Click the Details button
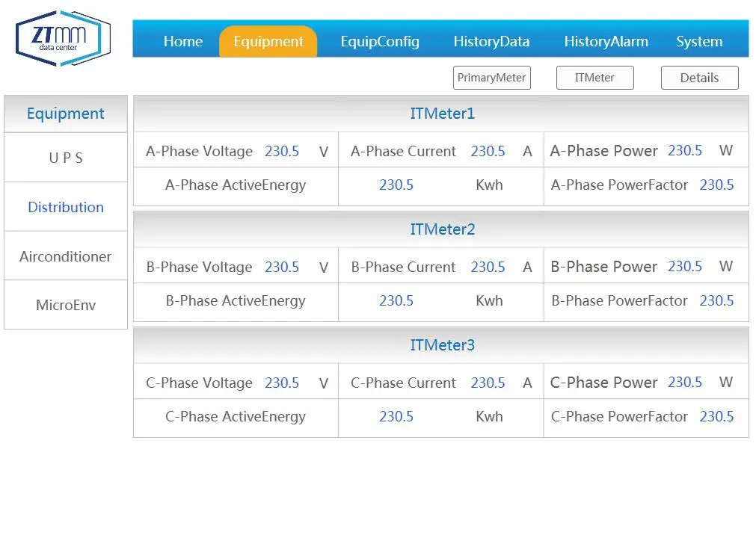This screenshot has width=756, height=538. 699,78
